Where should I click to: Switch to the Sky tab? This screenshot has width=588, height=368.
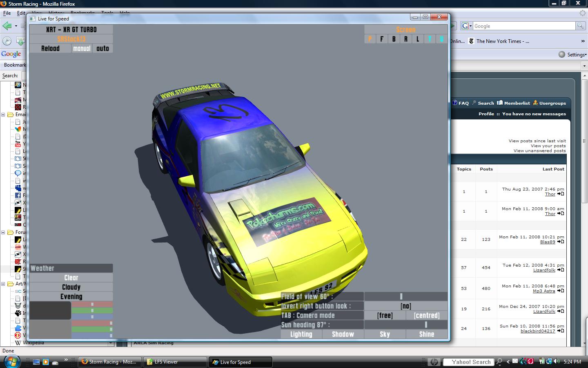(x=385, y=334)
